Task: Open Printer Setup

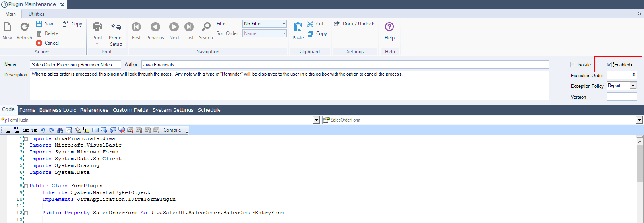Action: click(x=116, y=27)
